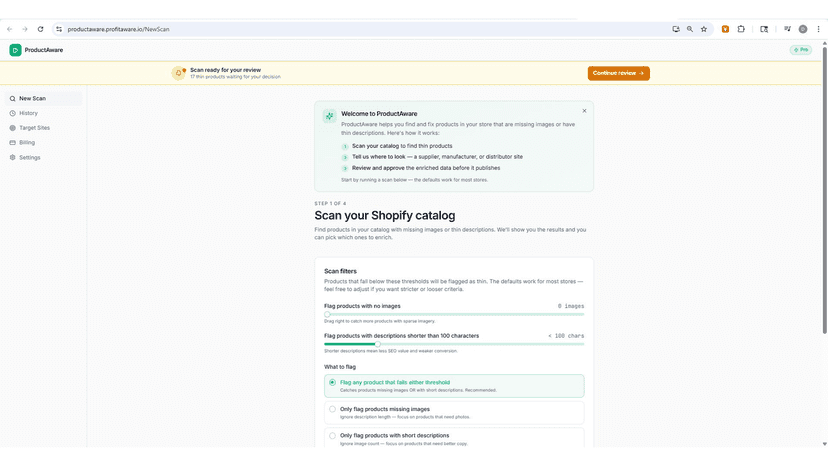Viewport: 828px width, 466px height.
Task: Click the browser back arrow
Action: pos(10,29)
